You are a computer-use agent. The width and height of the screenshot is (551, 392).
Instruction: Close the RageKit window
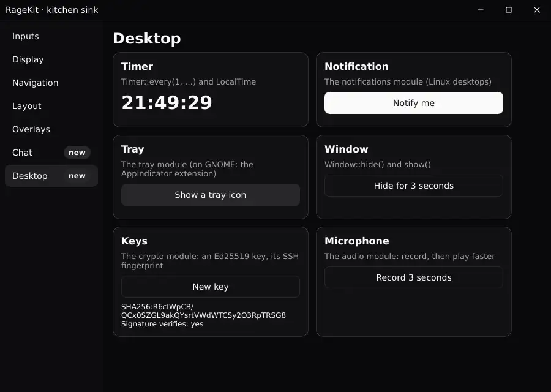[536, 10]
